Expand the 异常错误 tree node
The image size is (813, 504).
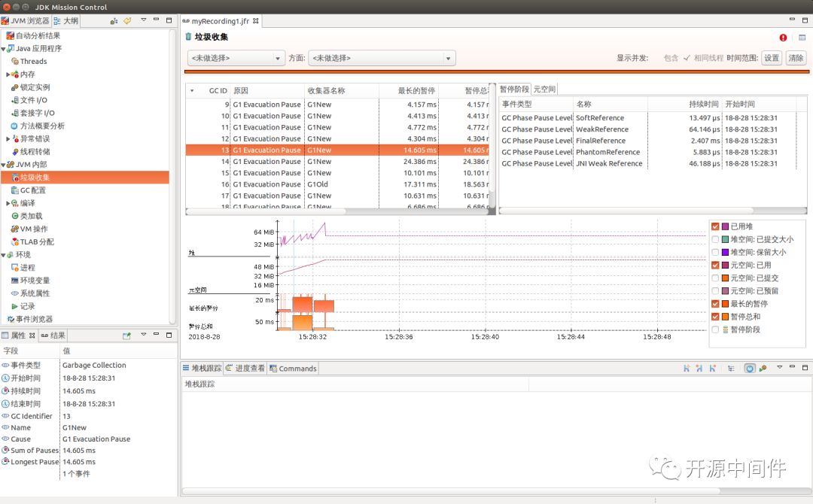(x=8, y=139)
